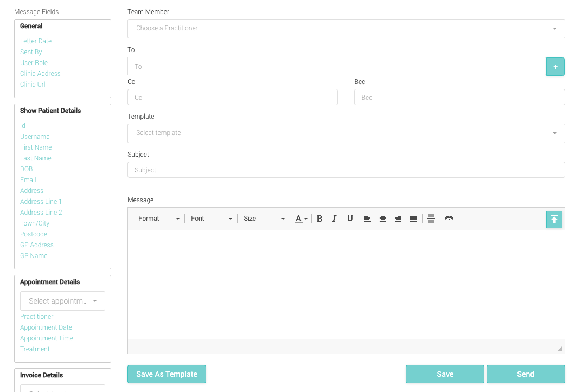The width and height of the screenshot is (576, 392).
Task: Insert the Address Line 2 field
Action: pyautogui.click(x=41, y=213)
